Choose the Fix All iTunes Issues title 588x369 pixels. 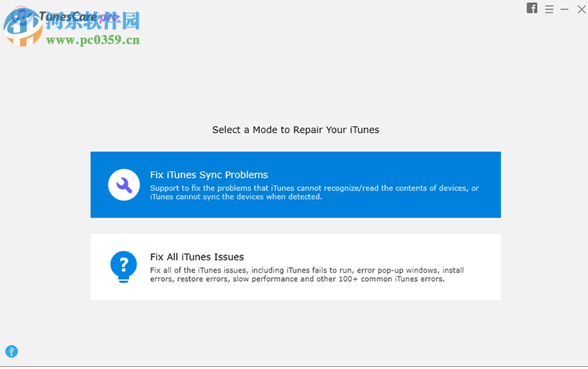[197, 257]
